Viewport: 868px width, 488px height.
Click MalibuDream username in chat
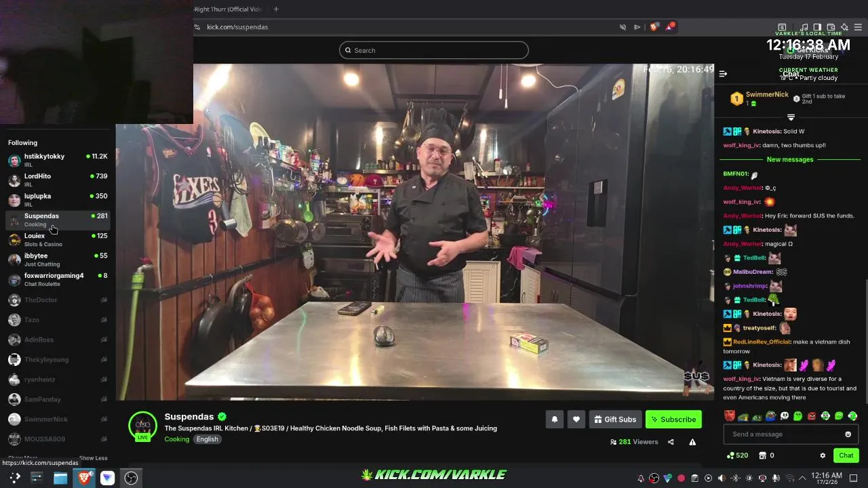pos(753,272)
